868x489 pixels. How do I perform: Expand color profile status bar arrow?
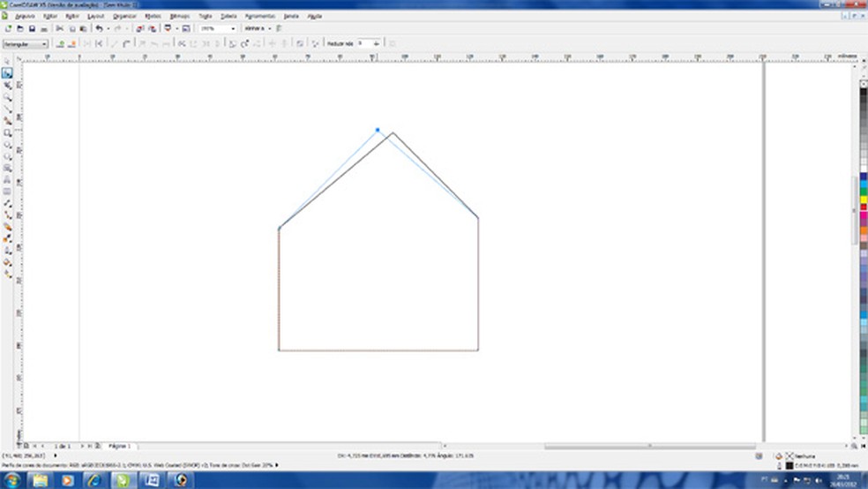[x=277, y=465]
